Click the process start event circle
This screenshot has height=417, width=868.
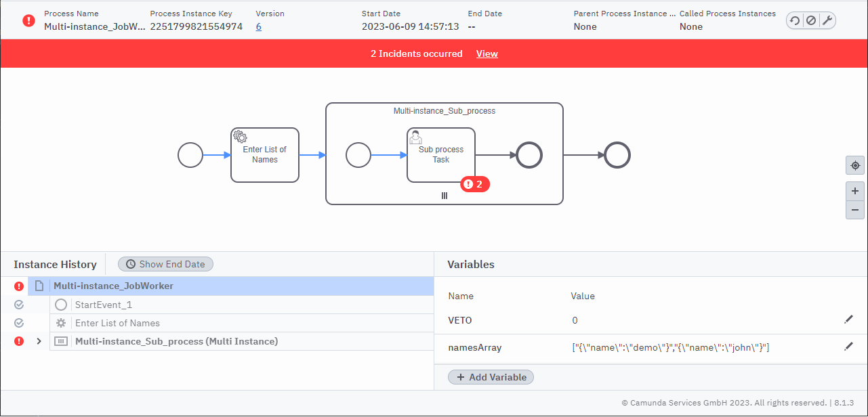coord(190,155)
